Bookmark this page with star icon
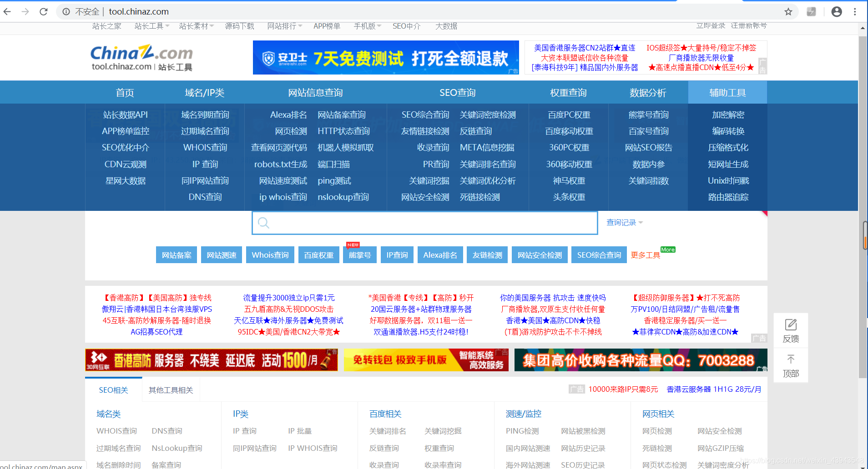 point(788,12)
